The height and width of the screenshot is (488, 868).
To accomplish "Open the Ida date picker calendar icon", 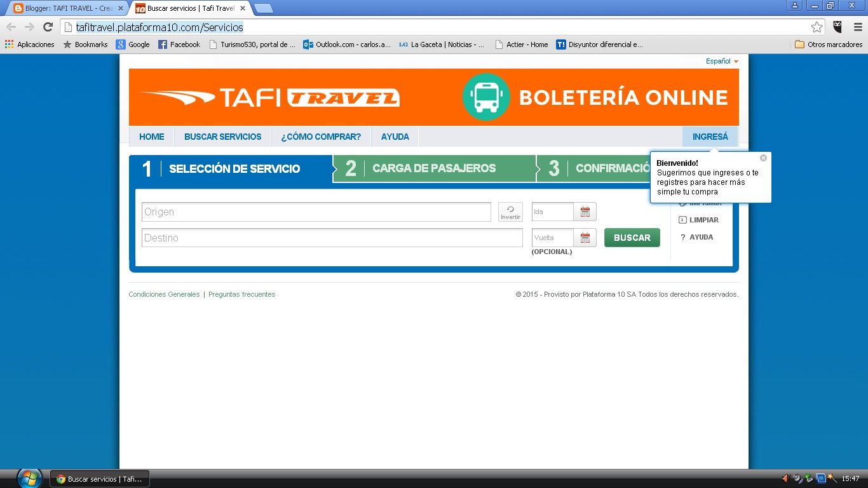I will pyautogui.click(x=585, y=211).
